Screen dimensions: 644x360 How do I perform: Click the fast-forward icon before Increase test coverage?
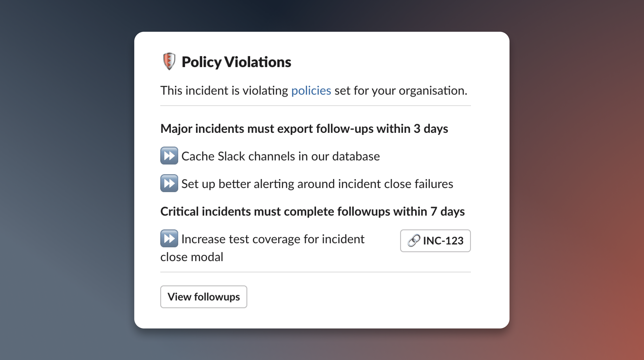[x=169, y=238]
